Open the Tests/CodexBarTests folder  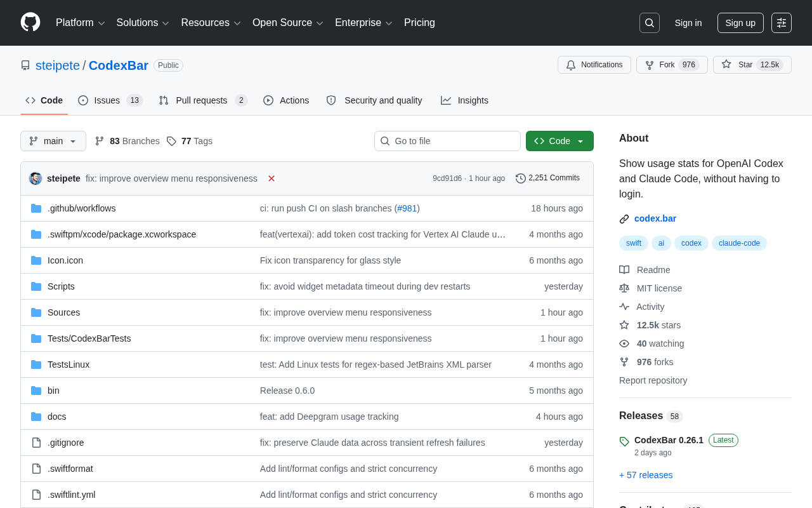tap(89, 338)
